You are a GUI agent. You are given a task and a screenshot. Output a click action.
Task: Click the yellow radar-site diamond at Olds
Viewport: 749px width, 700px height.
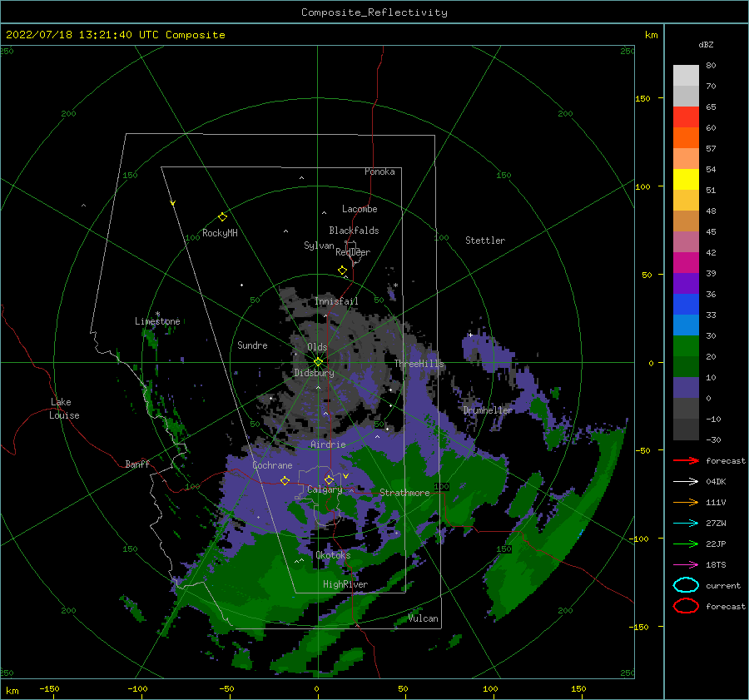pyautogui.click(x=318, y=362)
